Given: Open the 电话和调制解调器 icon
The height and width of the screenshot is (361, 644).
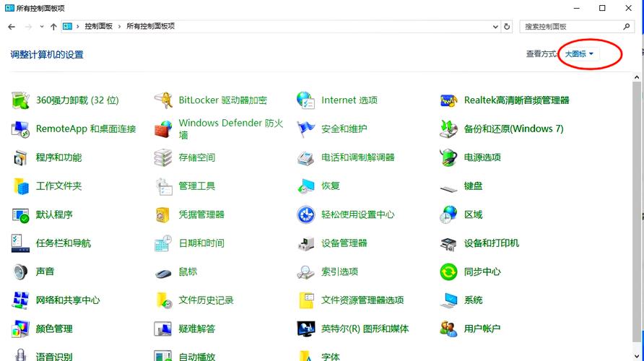Looking at the screenshot, I should pyautogui.click(x=305, y=157).
